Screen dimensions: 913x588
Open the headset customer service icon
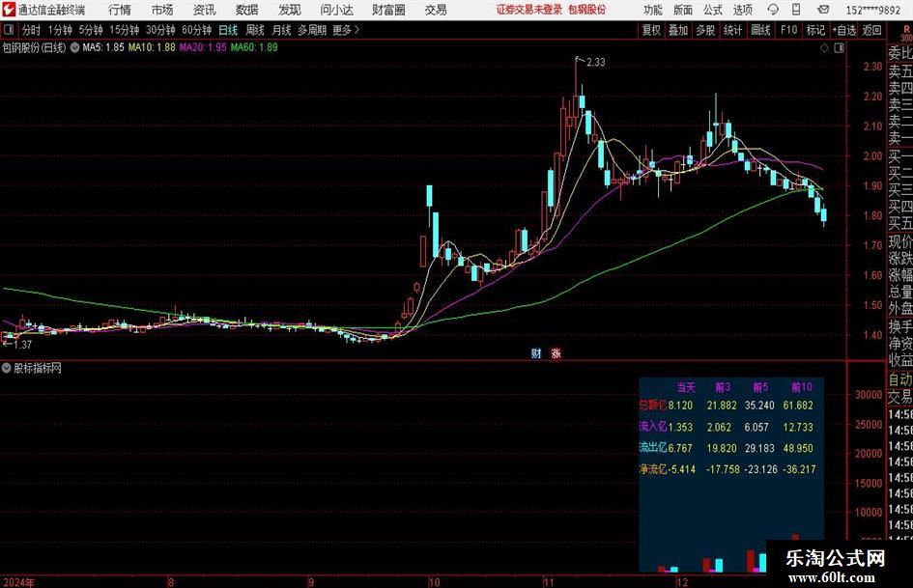pos(773,10)
